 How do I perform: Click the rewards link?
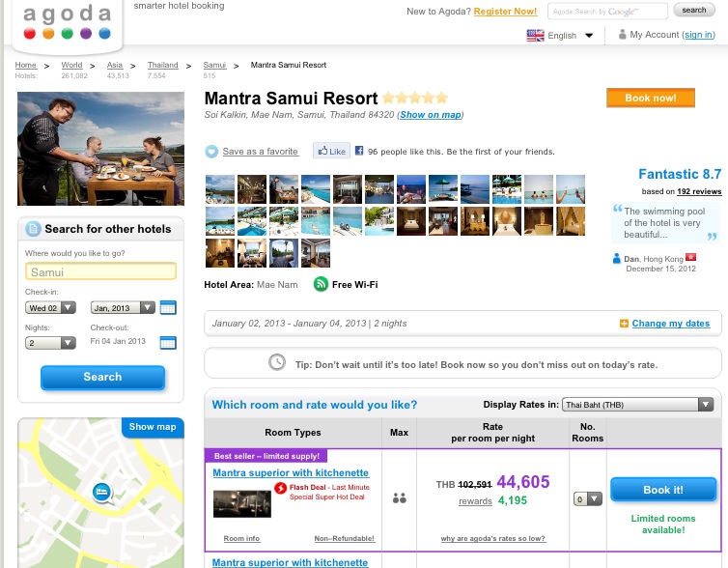475,501
